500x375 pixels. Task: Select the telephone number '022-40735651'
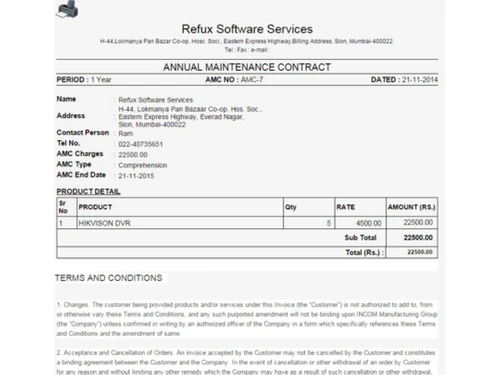pos(141,144)
